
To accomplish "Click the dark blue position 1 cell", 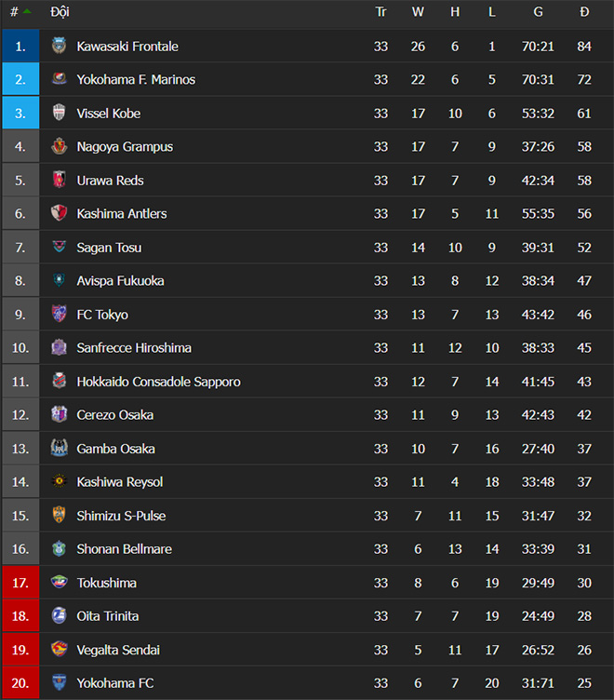I will (20, 46).
